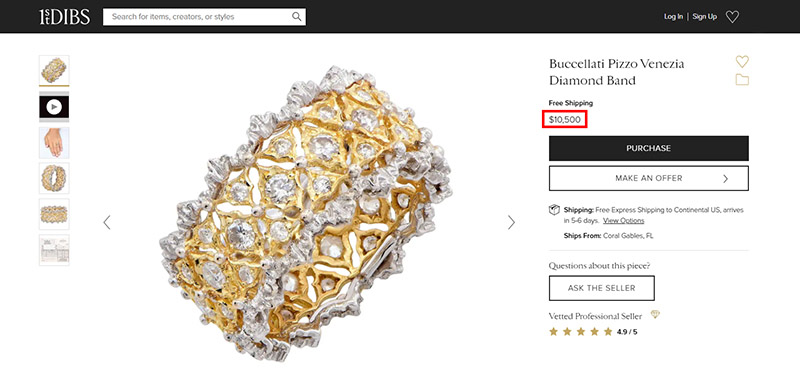This screenshot has height=389, width=800.
Task: Click the shipping box icon
Action: tap(554, 210)
